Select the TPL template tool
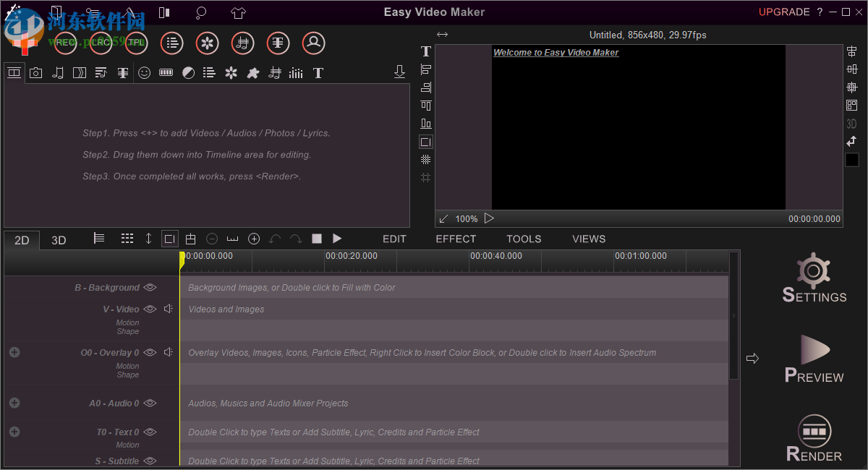This screenshot has height=470, width=868. (135, 43)
